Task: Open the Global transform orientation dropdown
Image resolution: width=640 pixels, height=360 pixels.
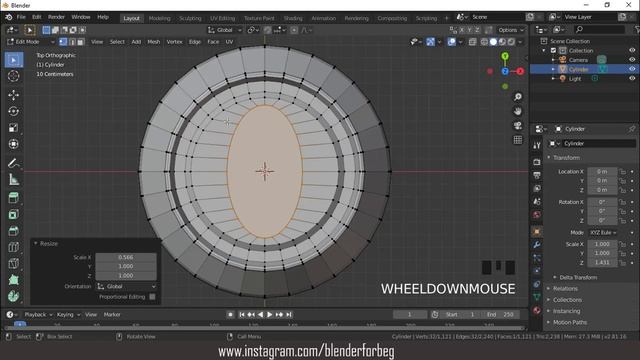Action: pos(224,30)
